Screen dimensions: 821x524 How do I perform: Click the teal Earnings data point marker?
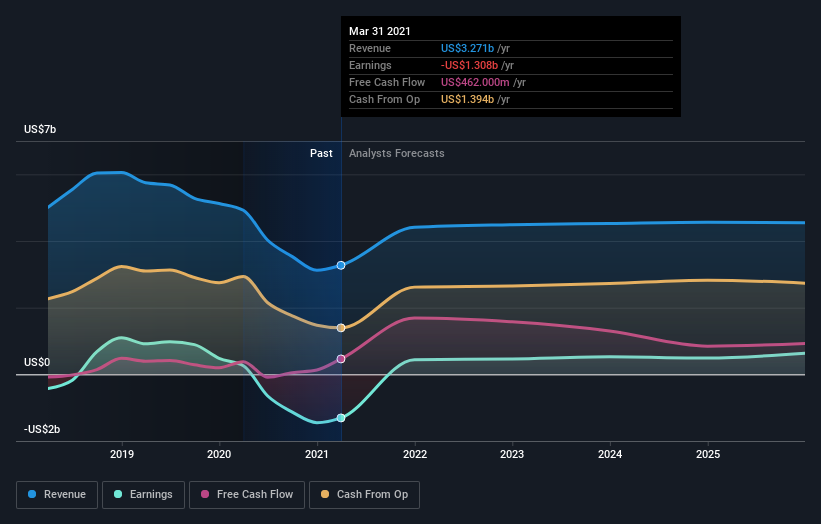341,418
